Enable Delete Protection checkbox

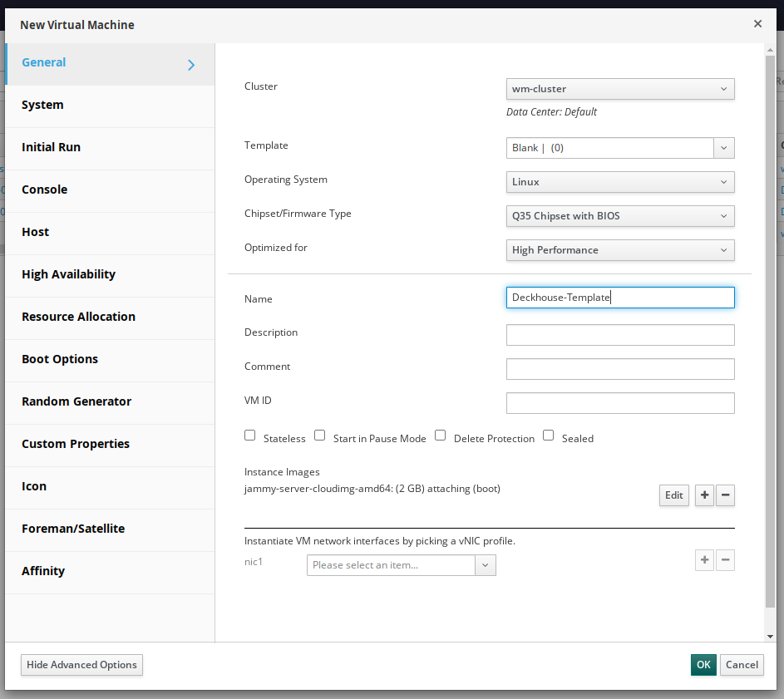tap(441, 436)
